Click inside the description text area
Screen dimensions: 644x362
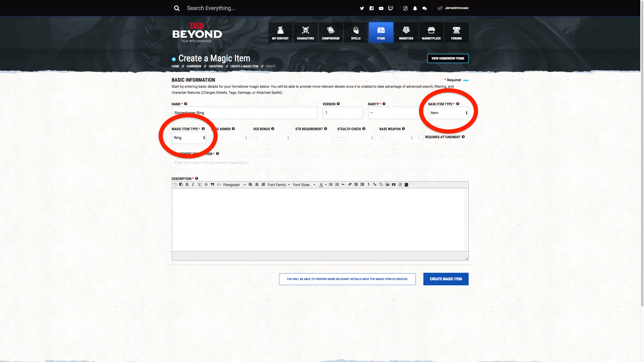point(318,220)
